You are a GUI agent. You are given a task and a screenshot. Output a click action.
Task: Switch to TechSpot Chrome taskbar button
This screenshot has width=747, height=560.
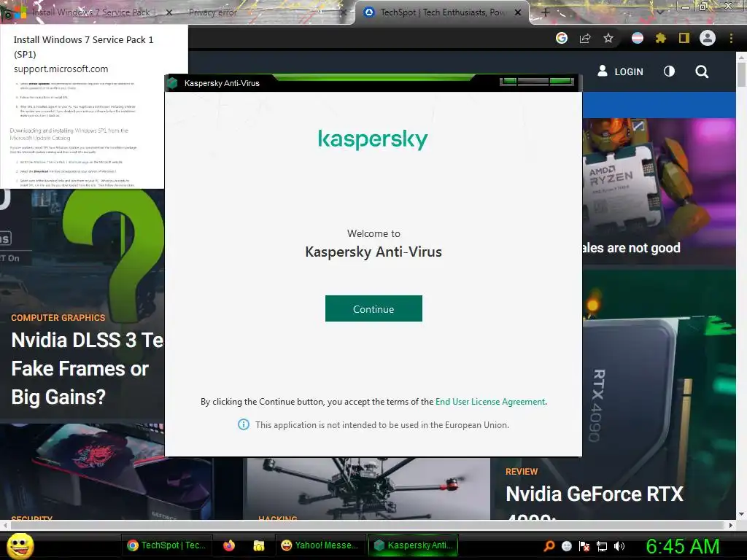[166, 545]
